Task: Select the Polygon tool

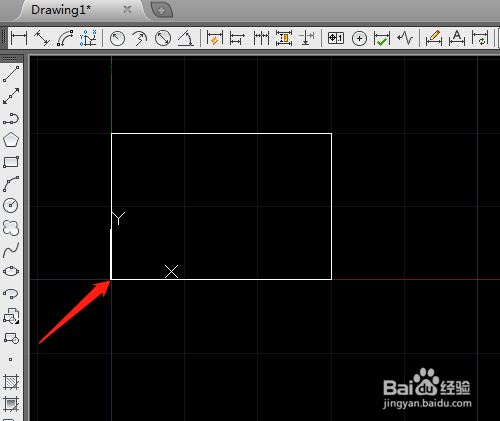Action: [11, 140]
